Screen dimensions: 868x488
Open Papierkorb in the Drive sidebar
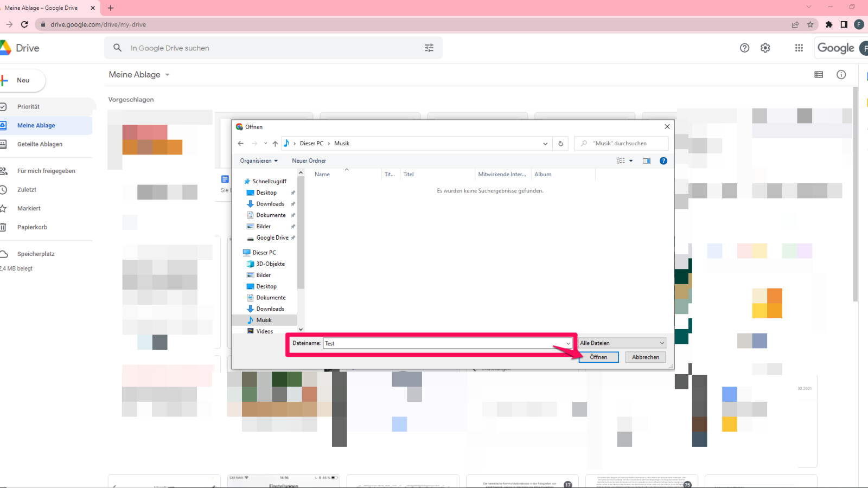point(32,227)
